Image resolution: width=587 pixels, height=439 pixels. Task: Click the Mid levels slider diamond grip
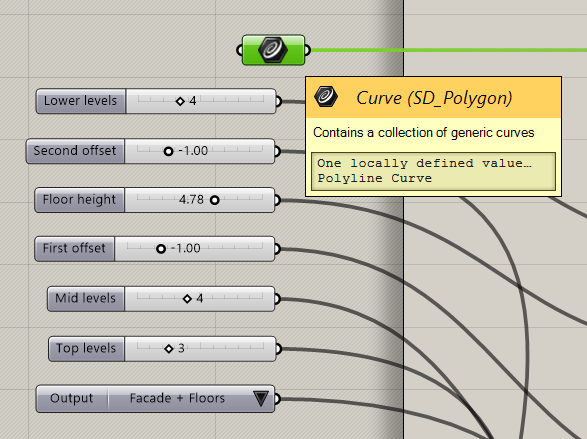coord(188,299)
